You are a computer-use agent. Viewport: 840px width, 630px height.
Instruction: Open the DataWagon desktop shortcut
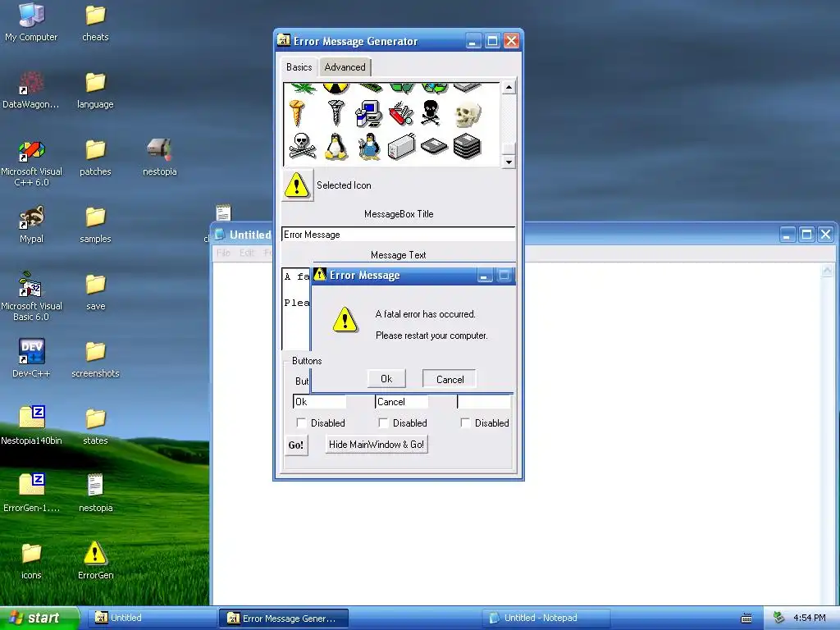coord(31,90)
